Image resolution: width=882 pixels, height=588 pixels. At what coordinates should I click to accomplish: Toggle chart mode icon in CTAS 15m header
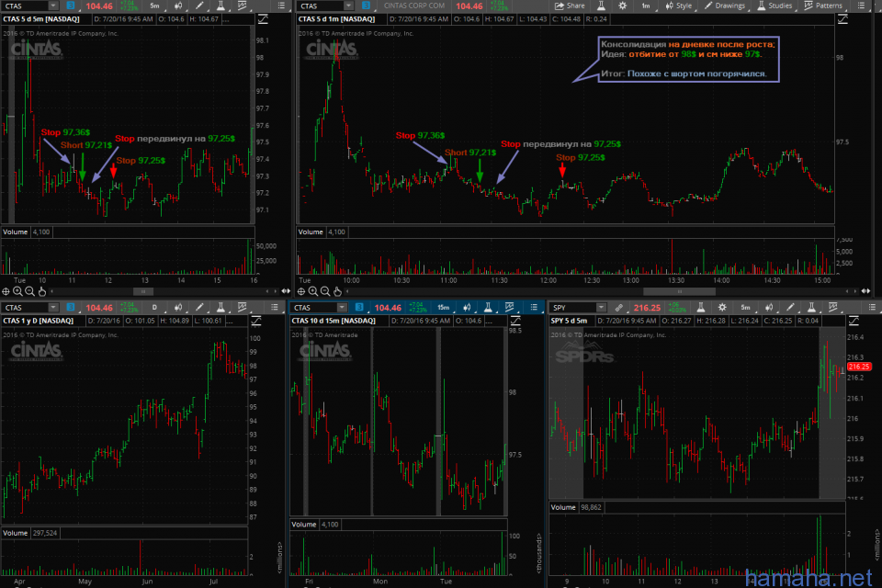[x=515, y=322]
